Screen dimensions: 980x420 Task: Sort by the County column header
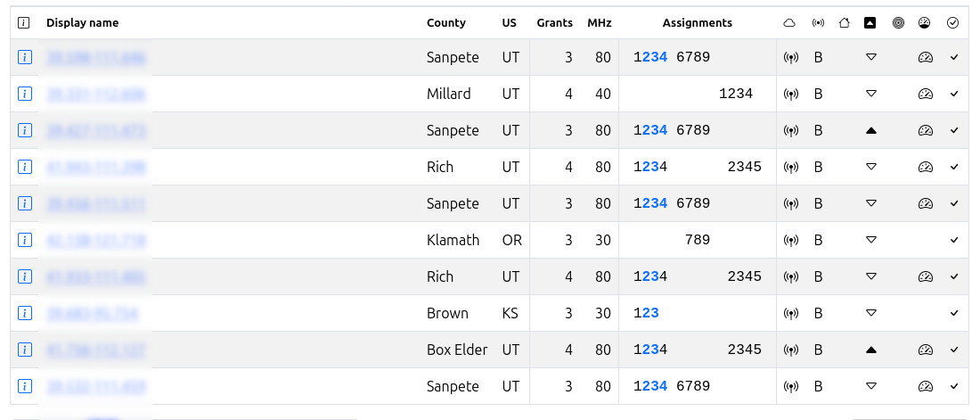446,23
